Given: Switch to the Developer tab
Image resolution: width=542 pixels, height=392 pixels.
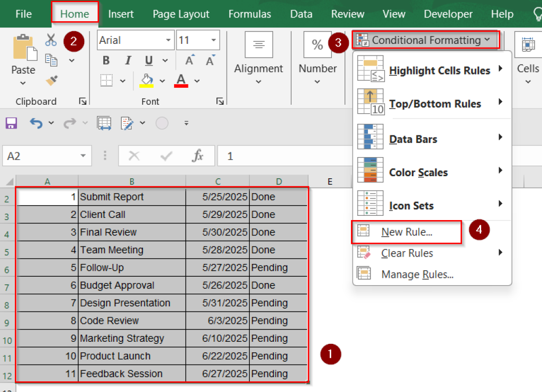Looking at the screenshot, I should pyautogui.click(x=448, y=14).
